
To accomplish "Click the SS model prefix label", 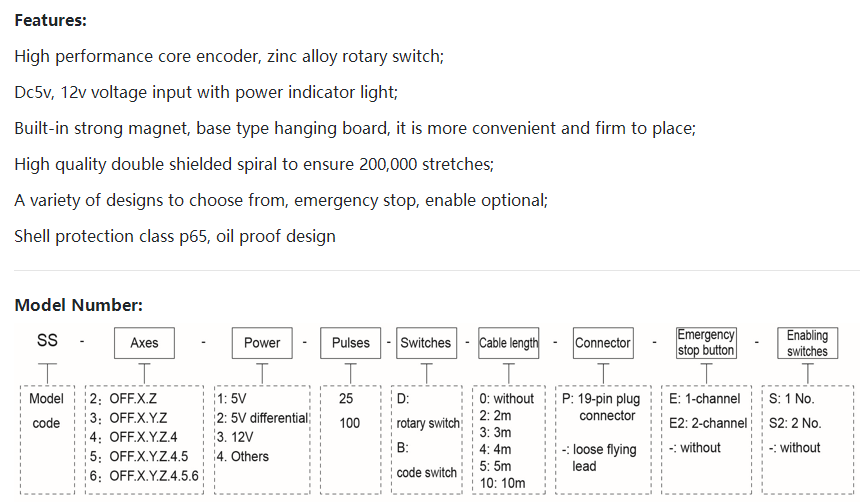I will tap(47, 341).
